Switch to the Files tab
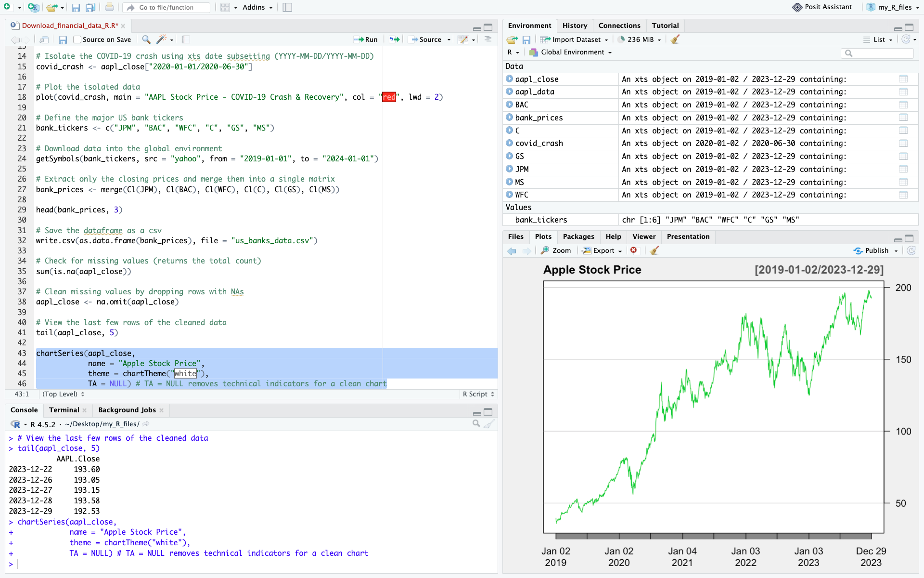This screenshot has height=578, width=924. coord(515,236)
